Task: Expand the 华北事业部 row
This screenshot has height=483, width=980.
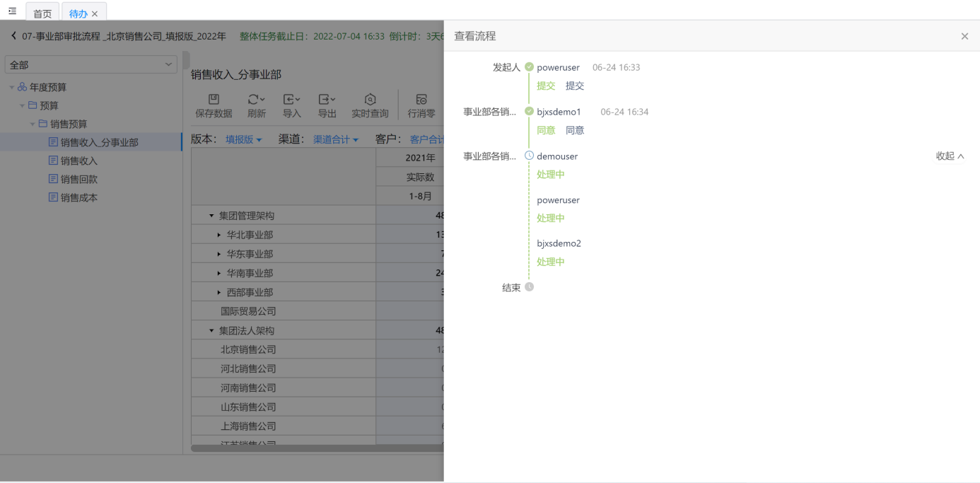Action: tap(219, 235)
